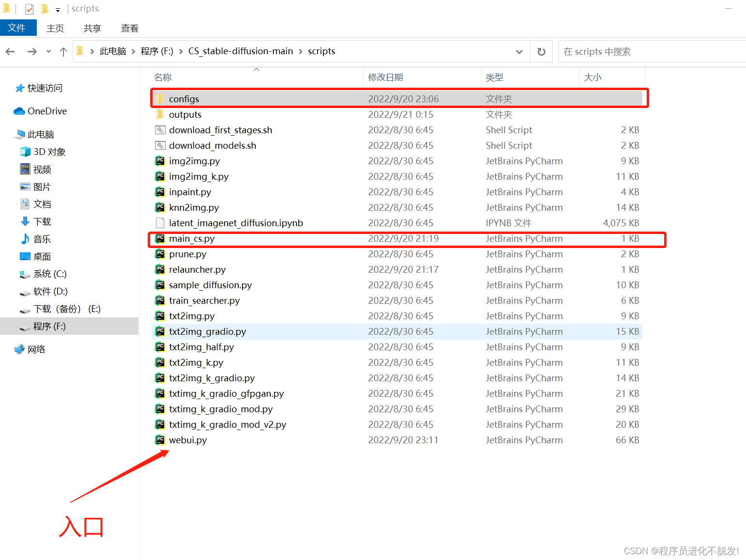Click PyCharm icon of prune.py
This screenshot has height=560, width=746.
point(160,254)
